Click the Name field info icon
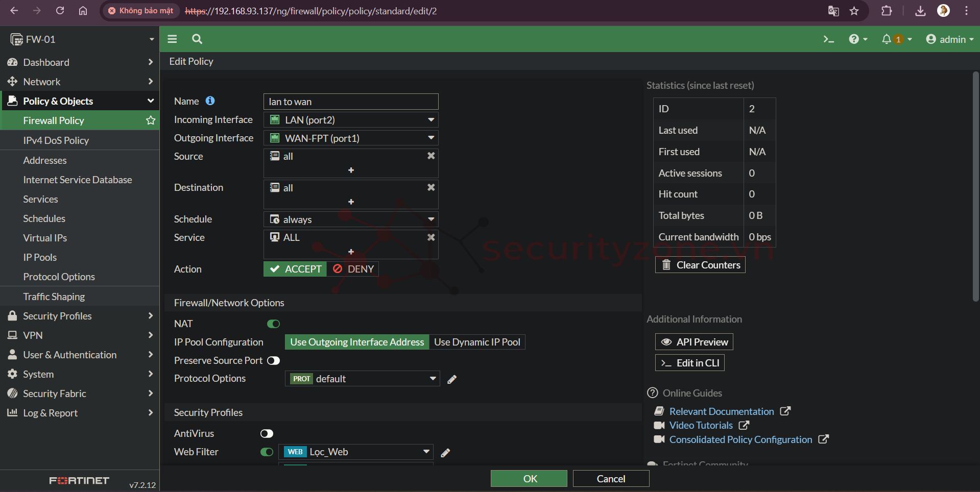Screen dimensions: 980x492 click(x=210, y=101)
